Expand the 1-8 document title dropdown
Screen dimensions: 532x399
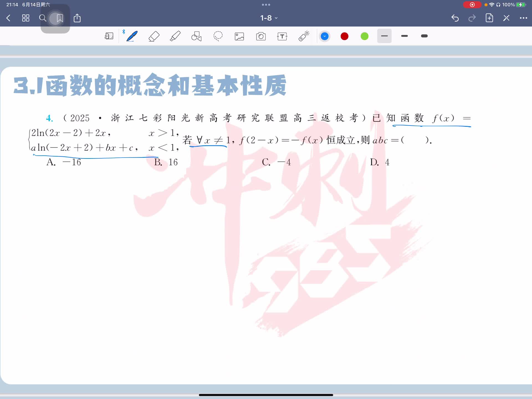click(268, 18)
